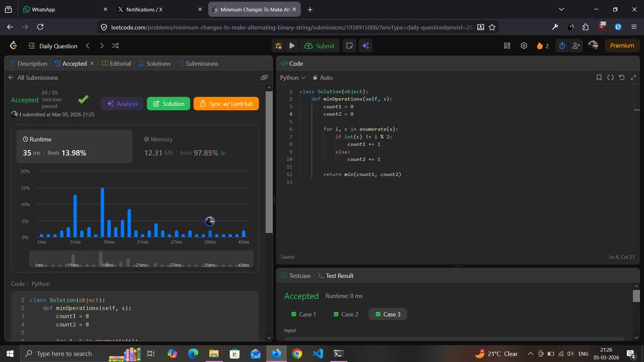
Task: Open the layout grid icon
Action: pyautogui.click(x=507, y=46)
